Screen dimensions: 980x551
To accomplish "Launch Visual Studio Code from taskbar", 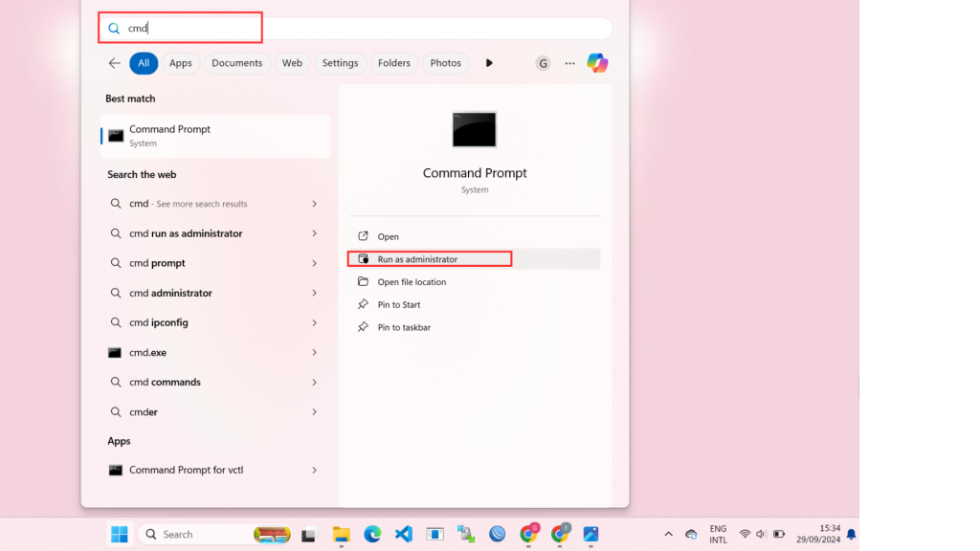I will 404,534.
